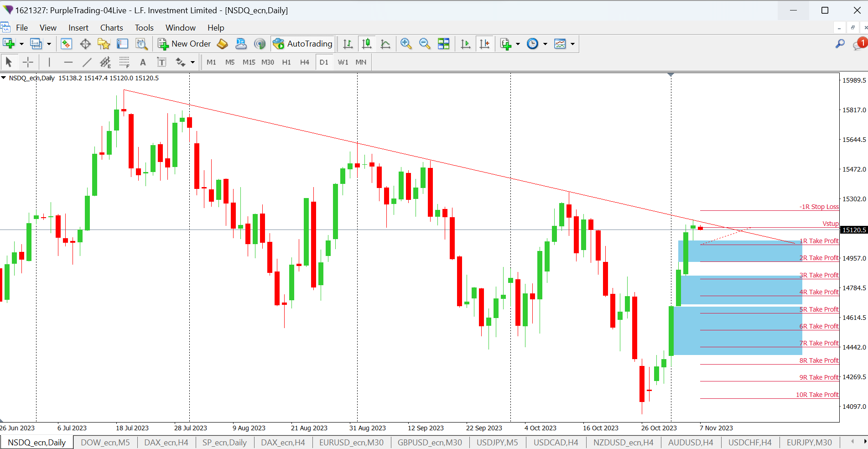Select the Draw Horizontal Line tool
This screenshot has width=868, height=449.
click(68, 62)
